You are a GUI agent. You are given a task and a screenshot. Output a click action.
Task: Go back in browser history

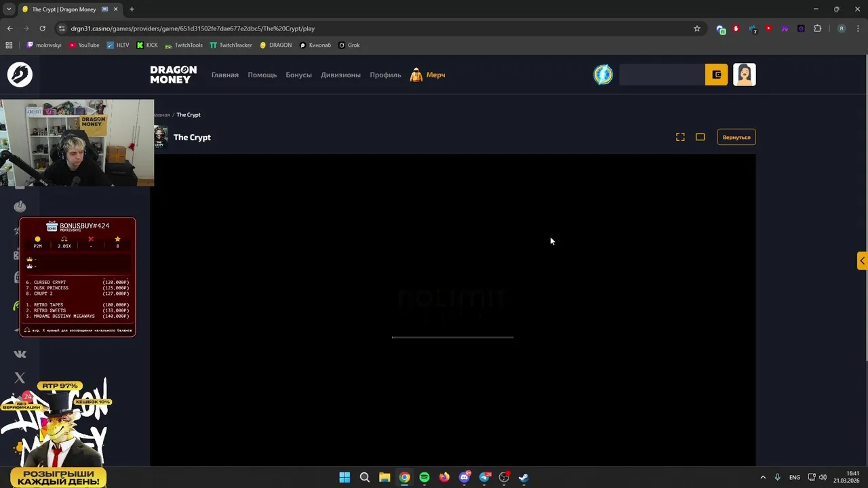[9, 28]
